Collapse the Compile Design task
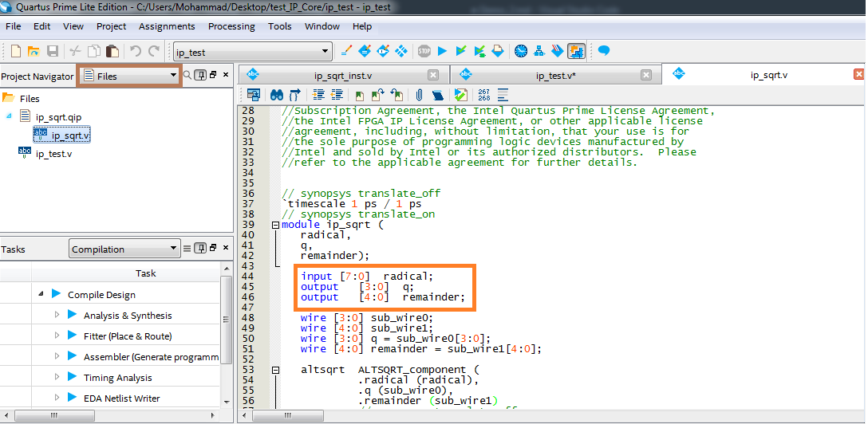Screen dimensions: 868x424 pos(41,295)
